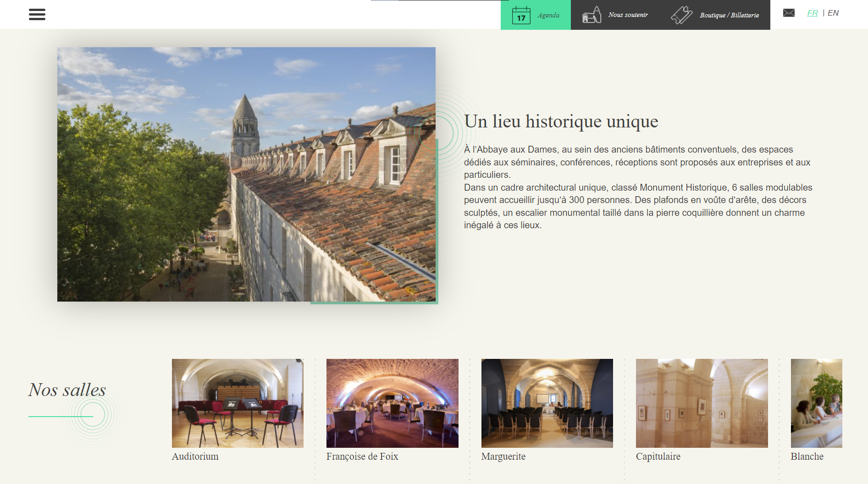
Task: Open the Capitulaire room photo
Action: click(702, 403)
